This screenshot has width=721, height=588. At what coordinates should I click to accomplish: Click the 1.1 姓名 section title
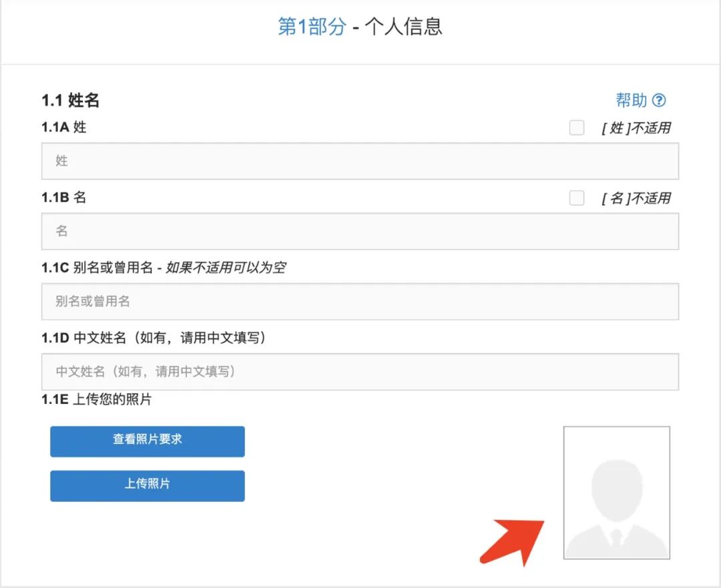click(x=70, y=99)
